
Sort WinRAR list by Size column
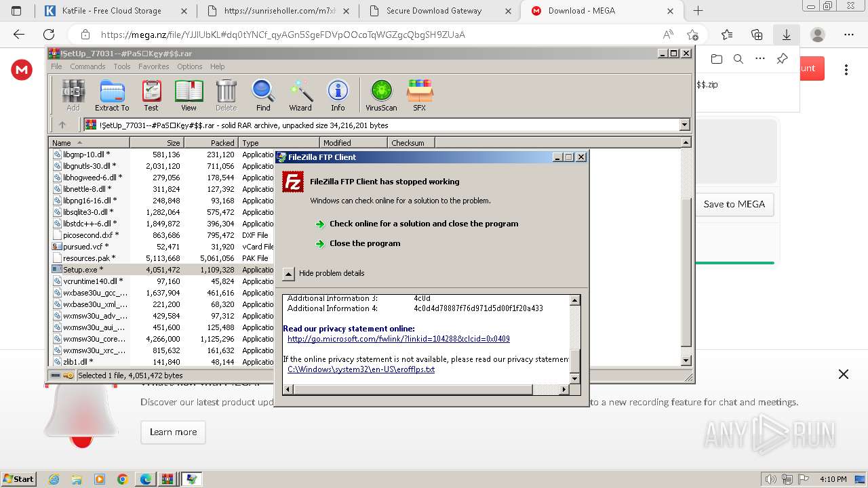(x=157, y=143)
